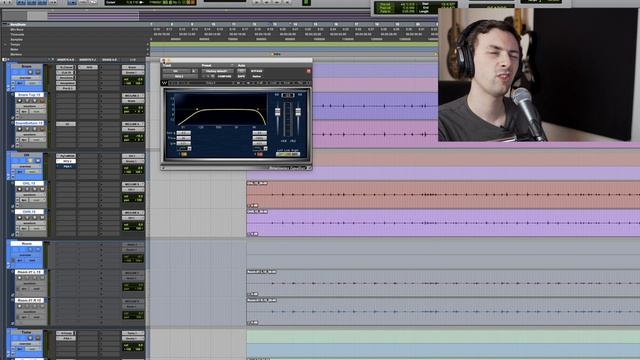Open the insert on the SnareBottom.10 track
Screen dimensions: 640x360
[66, 124]
